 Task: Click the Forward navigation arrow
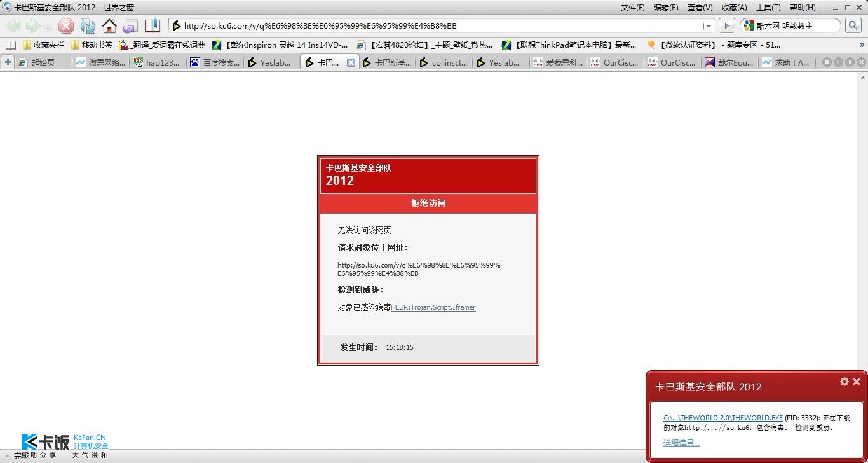click(33, 26)
